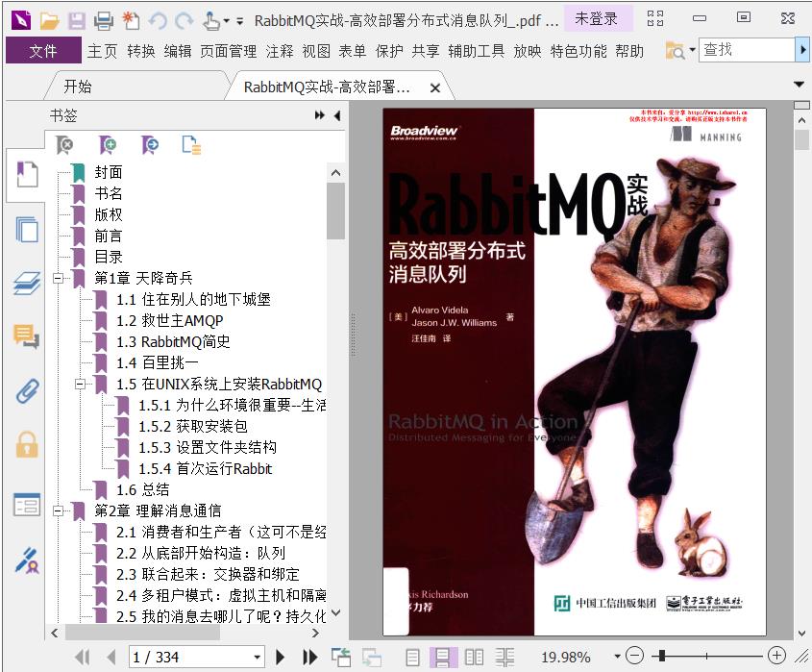Open the tab list dropdown arrow

(x=800, y=84)
